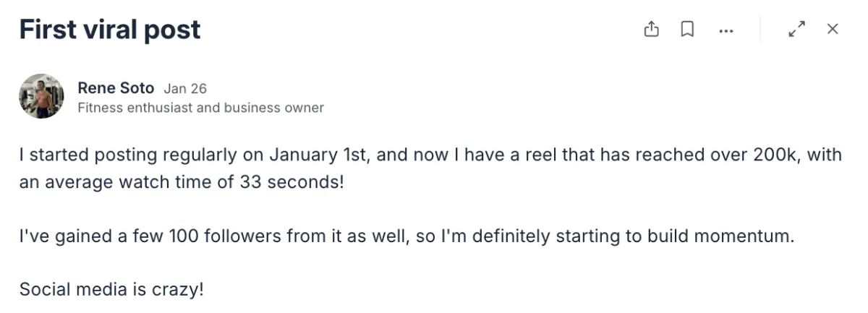
Task: Click the 'Fitness enthusiast and business owner' tagline
Action: tap(200, 108)
